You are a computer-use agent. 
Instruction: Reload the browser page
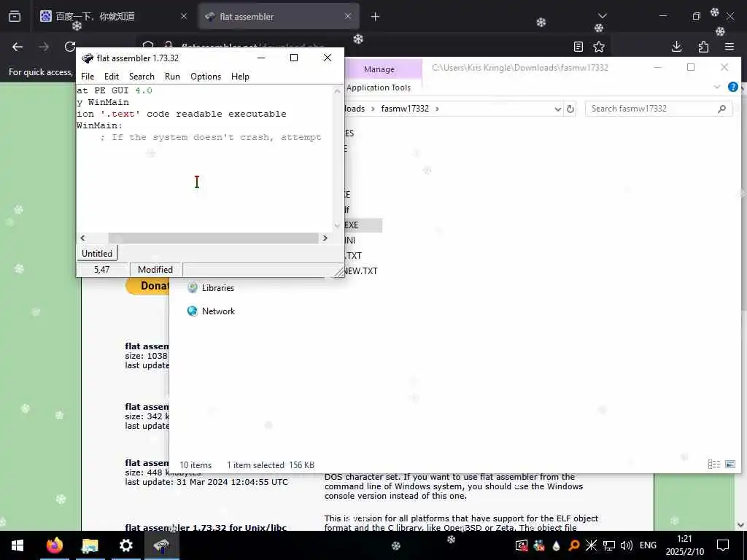(x=70, y=47)
